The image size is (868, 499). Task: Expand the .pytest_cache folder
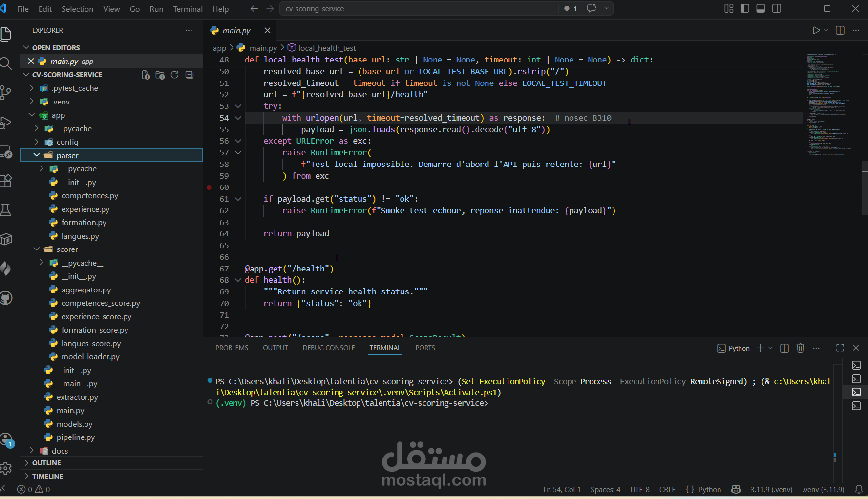tap(31, 88)
